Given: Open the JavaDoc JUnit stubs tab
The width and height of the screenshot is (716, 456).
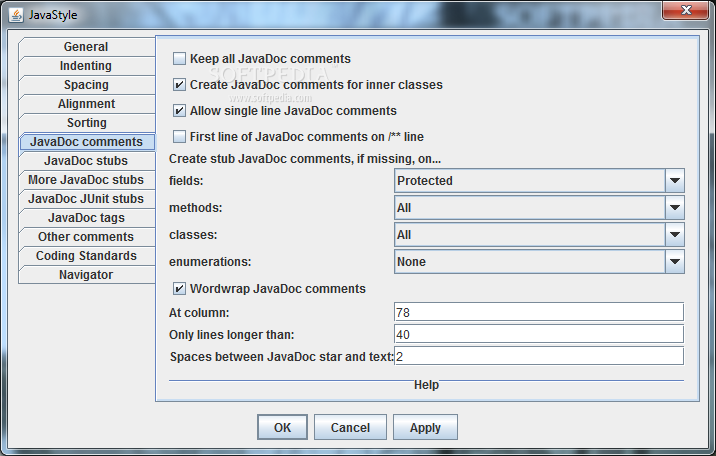Looking at the screenshot, I should 86,199.
